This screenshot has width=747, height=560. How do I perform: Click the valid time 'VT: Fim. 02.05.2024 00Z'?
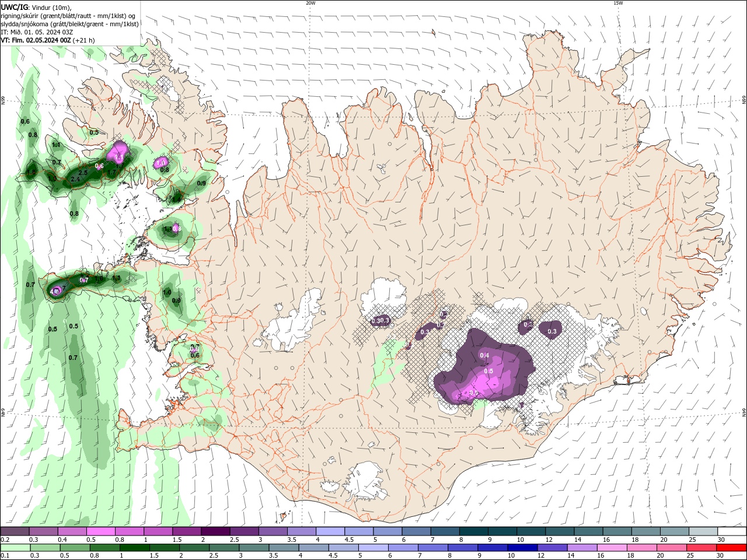coord(36,40)
